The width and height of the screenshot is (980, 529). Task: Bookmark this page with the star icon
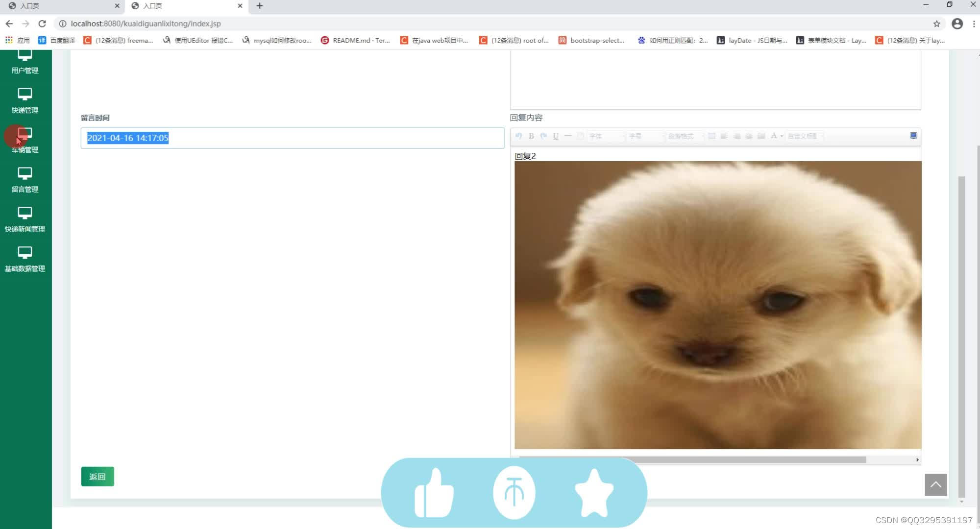pos(936,24)
